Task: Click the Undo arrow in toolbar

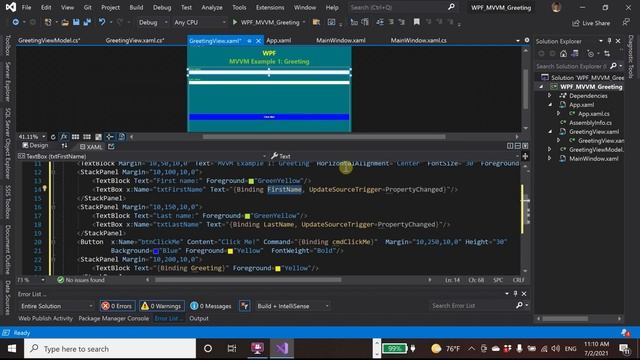Action: [102, 22]
